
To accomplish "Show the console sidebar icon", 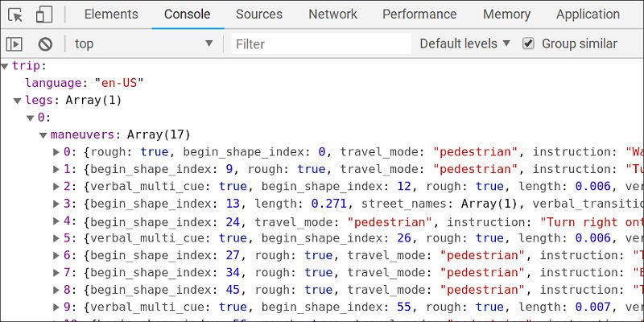I will pos(14,44).
